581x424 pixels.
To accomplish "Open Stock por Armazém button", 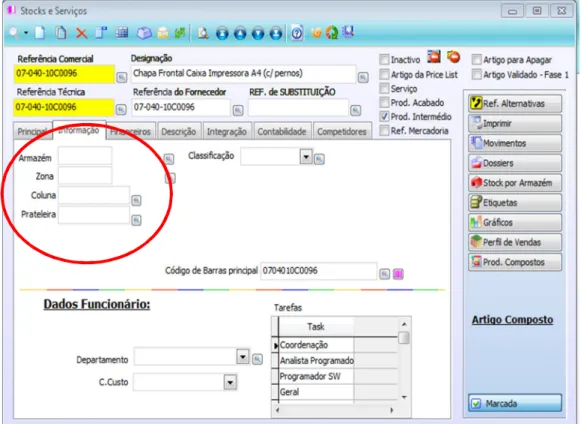I will coord(515,183).
